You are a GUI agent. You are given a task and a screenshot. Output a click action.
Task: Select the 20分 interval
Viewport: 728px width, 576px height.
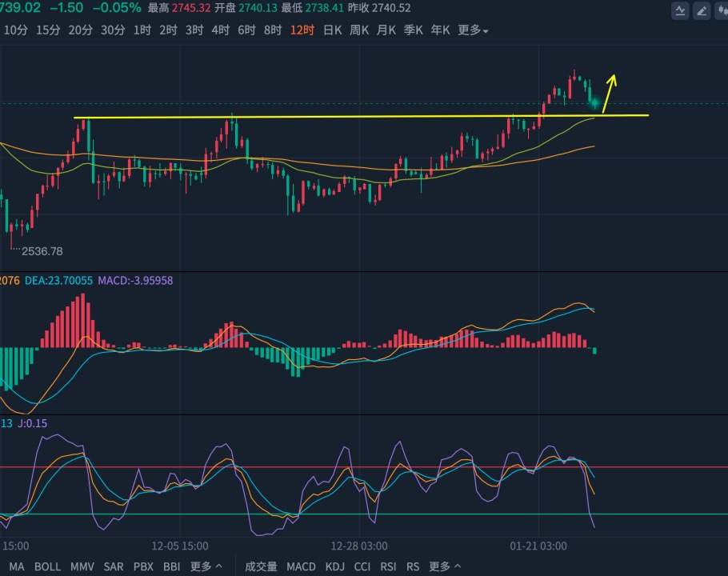pyautogui.click(x=80, y=30)
